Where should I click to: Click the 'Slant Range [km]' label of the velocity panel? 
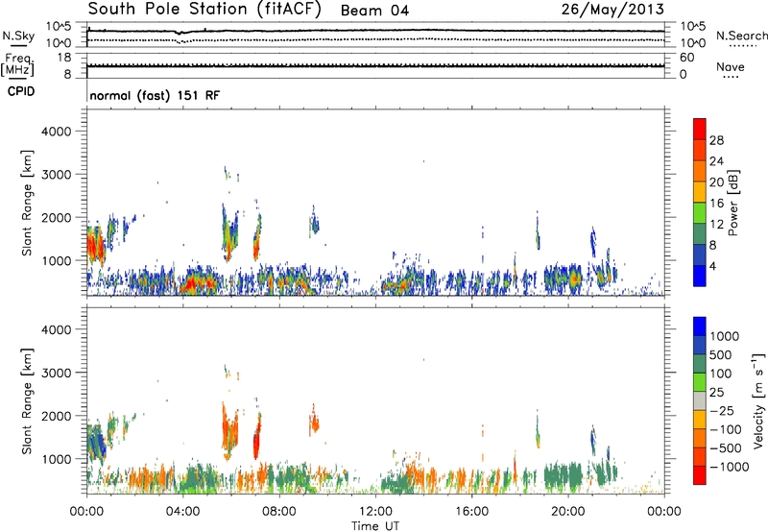27,400
